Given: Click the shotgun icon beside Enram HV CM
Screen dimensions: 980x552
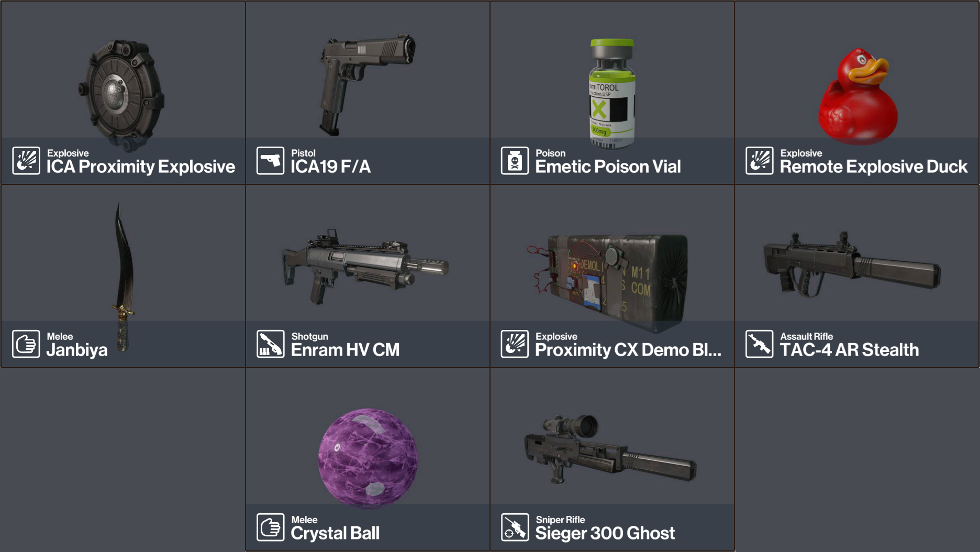Looking at the screenshot, I should click(x=270, y=344).
